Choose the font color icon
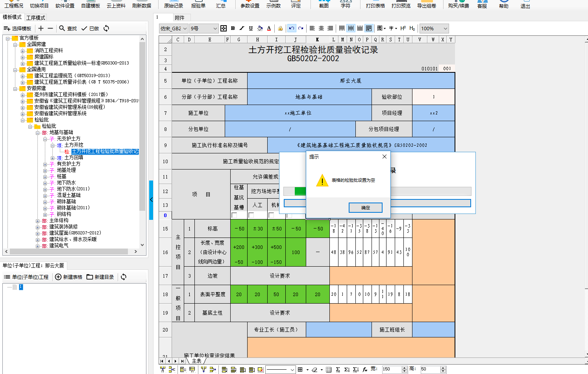The height and width of the screenshot is (374, 588). 269,28
